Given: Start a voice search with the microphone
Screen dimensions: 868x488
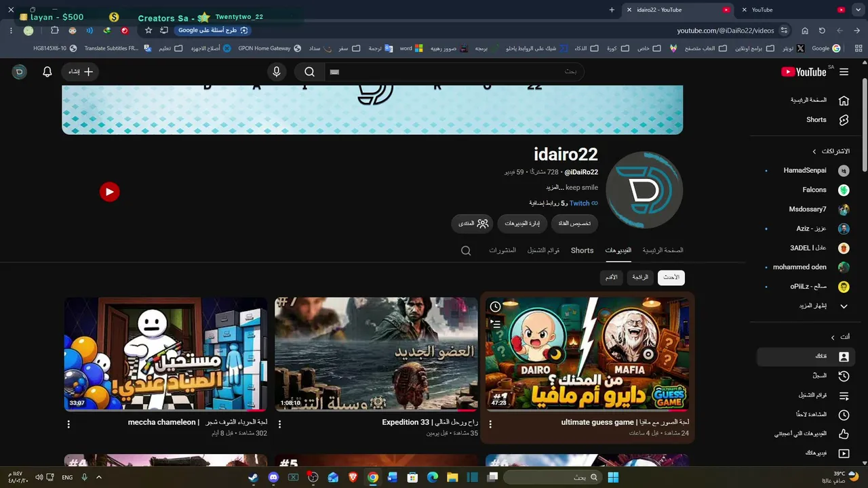Looking at the screenshot, I should point(277,72).
